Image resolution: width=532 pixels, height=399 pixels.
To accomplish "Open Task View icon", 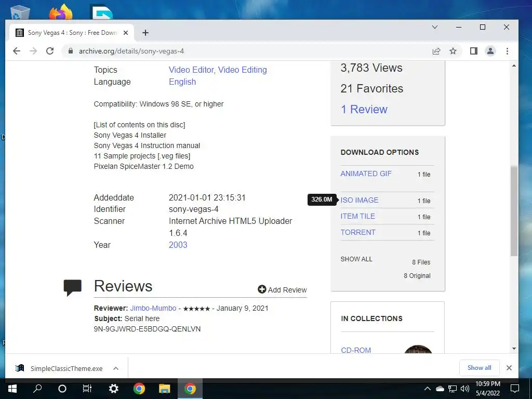I will pyautogui.click(x=87, y=389).
